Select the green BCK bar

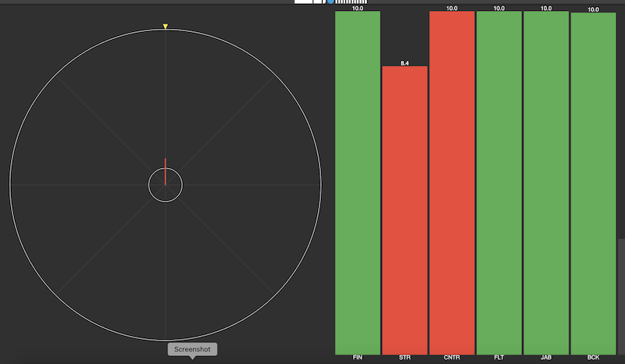593,184
